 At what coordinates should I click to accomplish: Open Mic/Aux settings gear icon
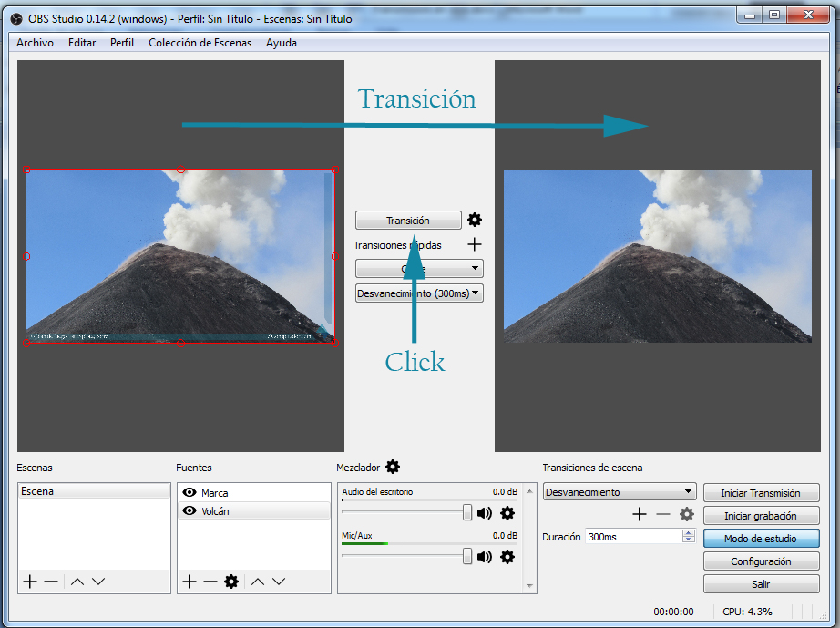coord(507,557)
